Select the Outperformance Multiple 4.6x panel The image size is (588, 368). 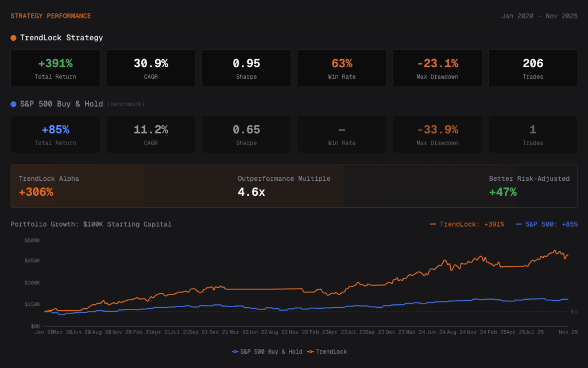click(x=284, y=186)
